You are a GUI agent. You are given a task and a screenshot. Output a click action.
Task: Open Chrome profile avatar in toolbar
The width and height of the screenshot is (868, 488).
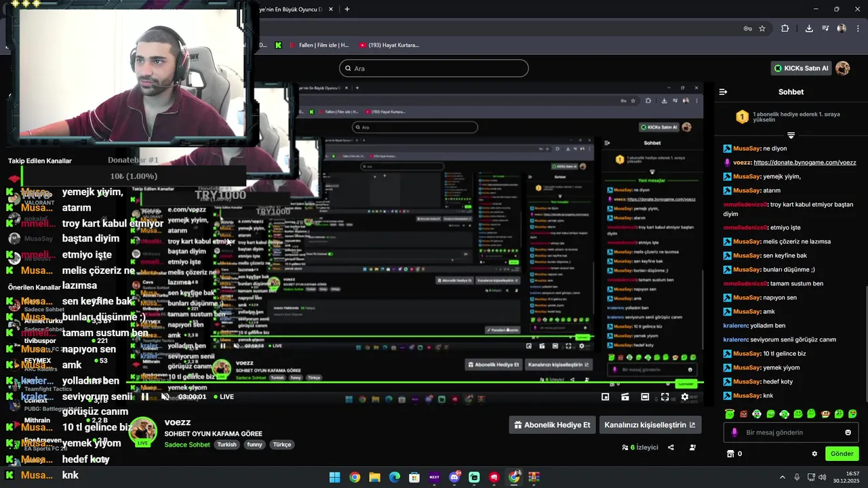pos(842,28)
